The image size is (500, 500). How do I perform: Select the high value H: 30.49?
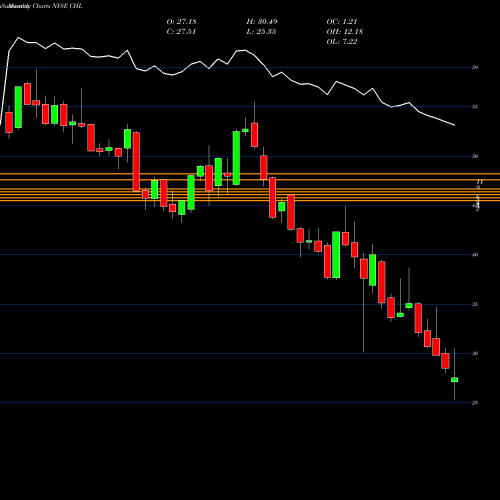(262, 21)
